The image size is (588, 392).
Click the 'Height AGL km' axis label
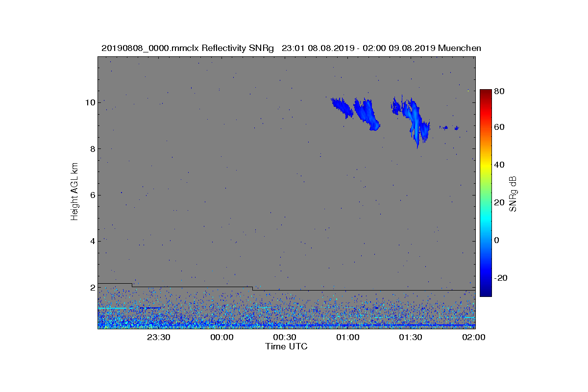tap(74, 191)
